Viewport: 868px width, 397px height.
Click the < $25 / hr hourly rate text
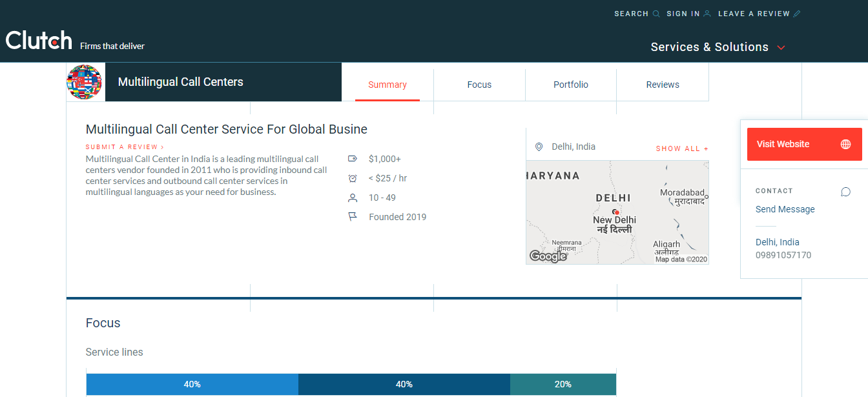coord(387,178)
